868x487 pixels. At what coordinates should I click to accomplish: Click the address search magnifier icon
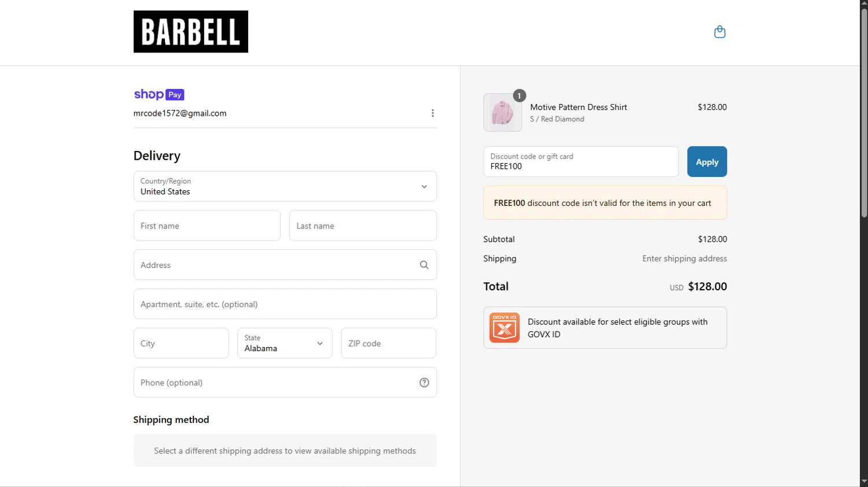(424, 265)
